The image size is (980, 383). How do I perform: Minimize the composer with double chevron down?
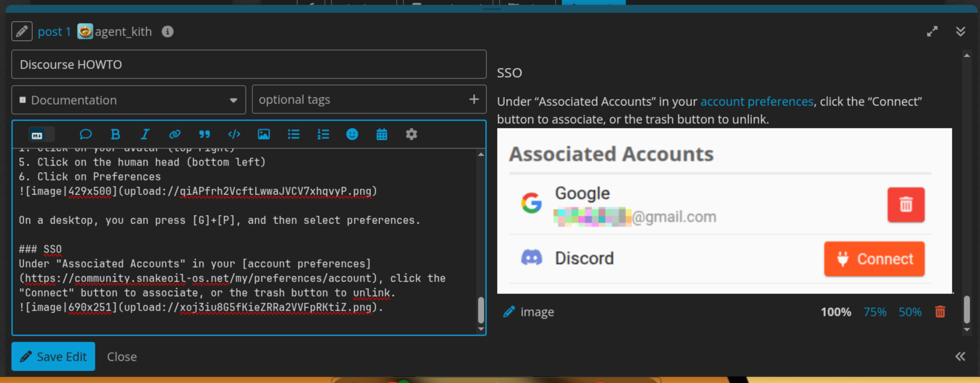(x=961, y=32)
